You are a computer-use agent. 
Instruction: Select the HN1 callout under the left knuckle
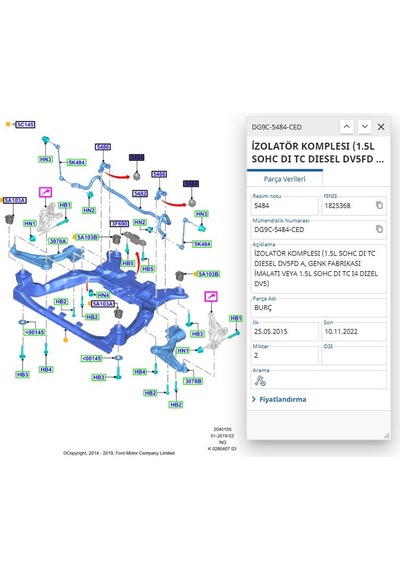click(x=30, y=224)
